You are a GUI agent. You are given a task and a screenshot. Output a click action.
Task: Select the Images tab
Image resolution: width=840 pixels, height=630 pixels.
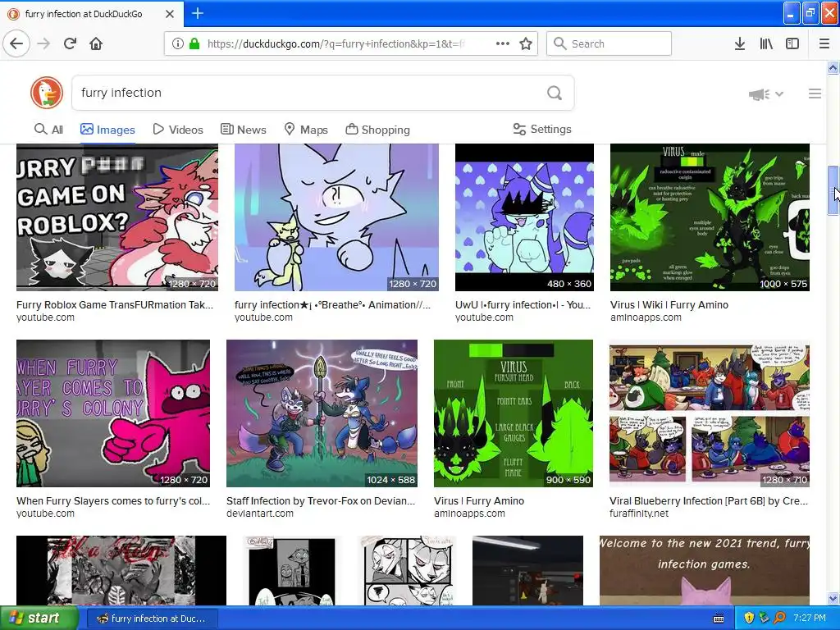click(x=107, y=130)
